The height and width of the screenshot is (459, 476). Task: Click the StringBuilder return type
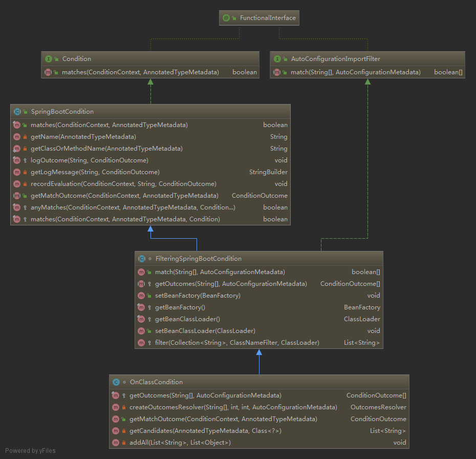coord(268,172)
